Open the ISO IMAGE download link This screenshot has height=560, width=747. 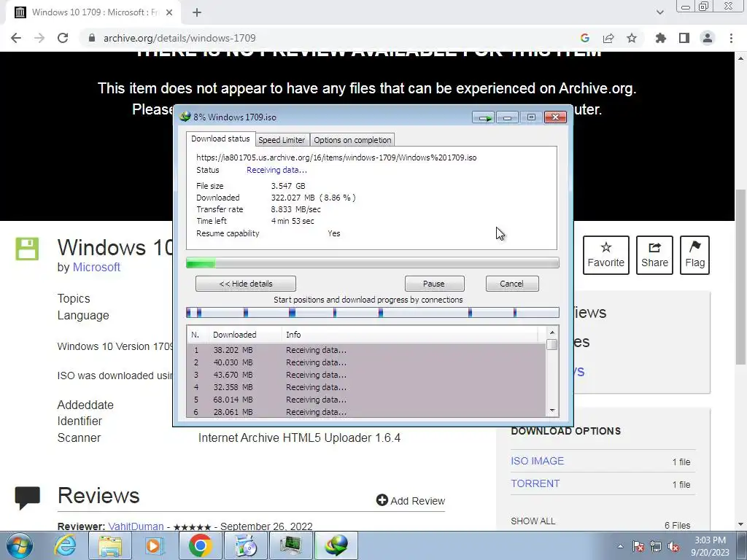538,461
